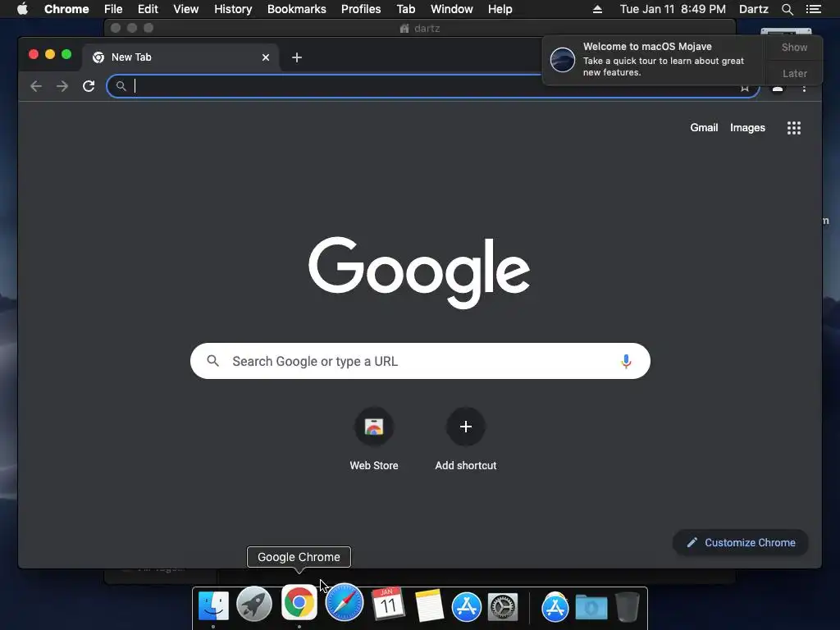Go back with the back arrow
840x630 pixels.
tap(36, 86)
